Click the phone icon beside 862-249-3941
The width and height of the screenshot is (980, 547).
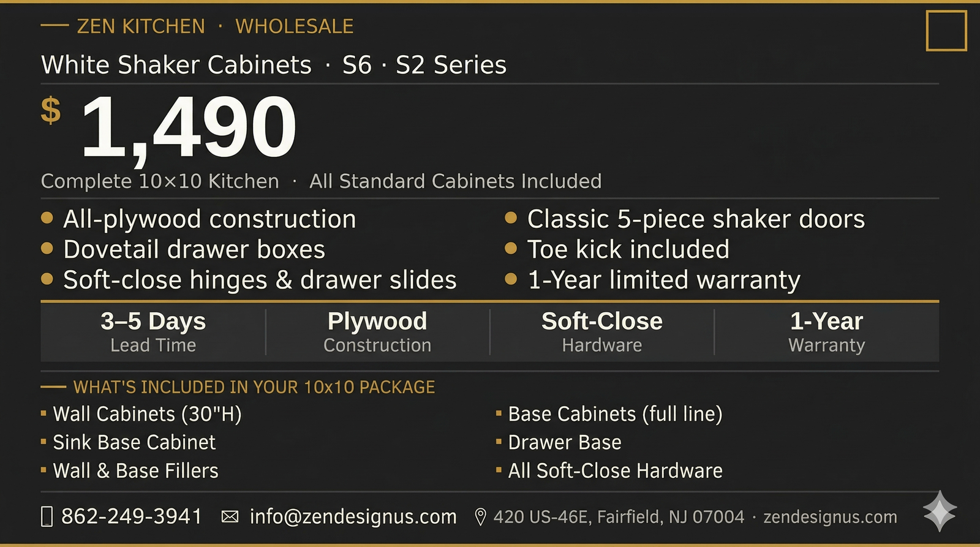click(47, 517)
